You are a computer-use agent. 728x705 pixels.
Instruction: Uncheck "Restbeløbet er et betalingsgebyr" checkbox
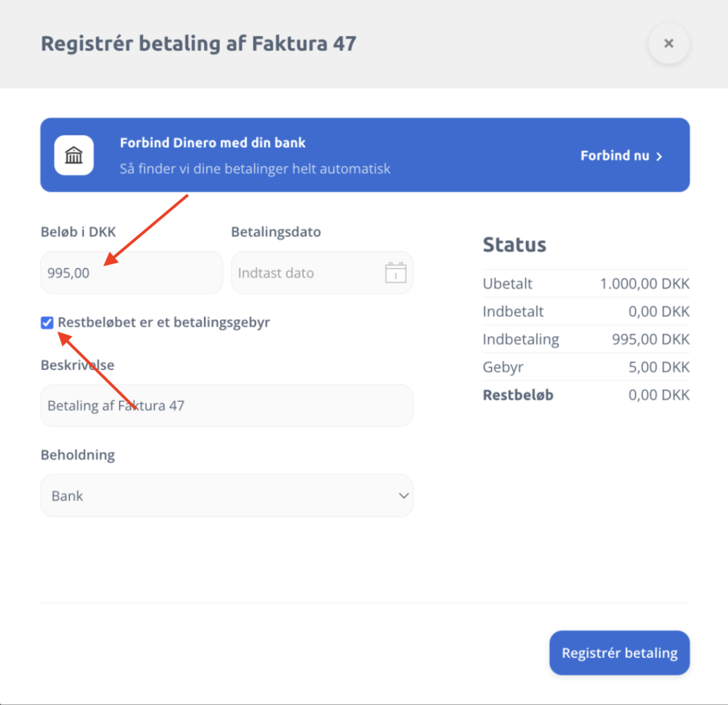tap(48, 323)
